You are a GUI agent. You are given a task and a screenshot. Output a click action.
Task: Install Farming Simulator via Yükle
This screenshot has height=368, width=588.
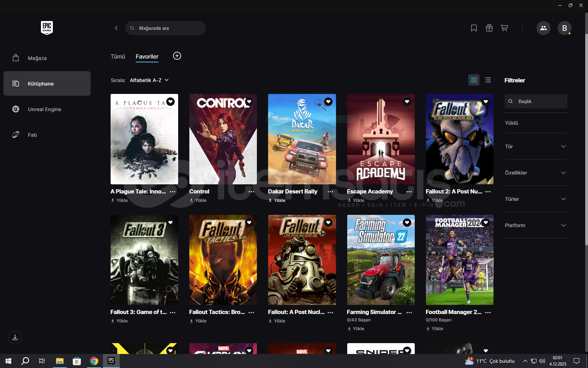[x=356, y=329]
